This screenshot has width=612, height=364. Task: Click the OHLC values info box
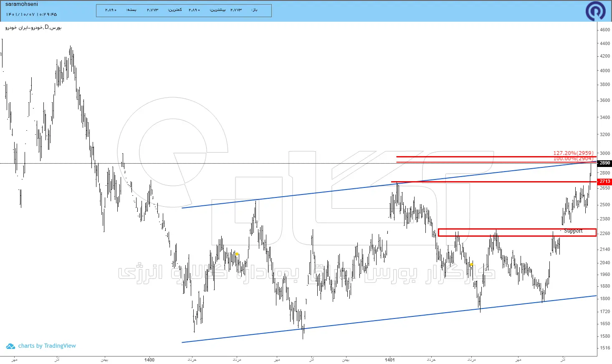click(x=184, y=10)
